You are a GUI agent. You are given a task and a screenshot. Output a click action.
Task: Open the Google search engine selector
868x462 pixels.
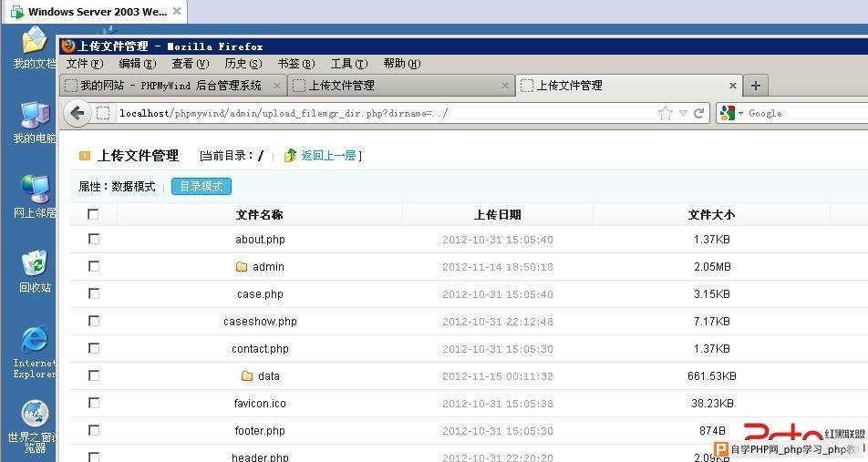pos(730,113)
